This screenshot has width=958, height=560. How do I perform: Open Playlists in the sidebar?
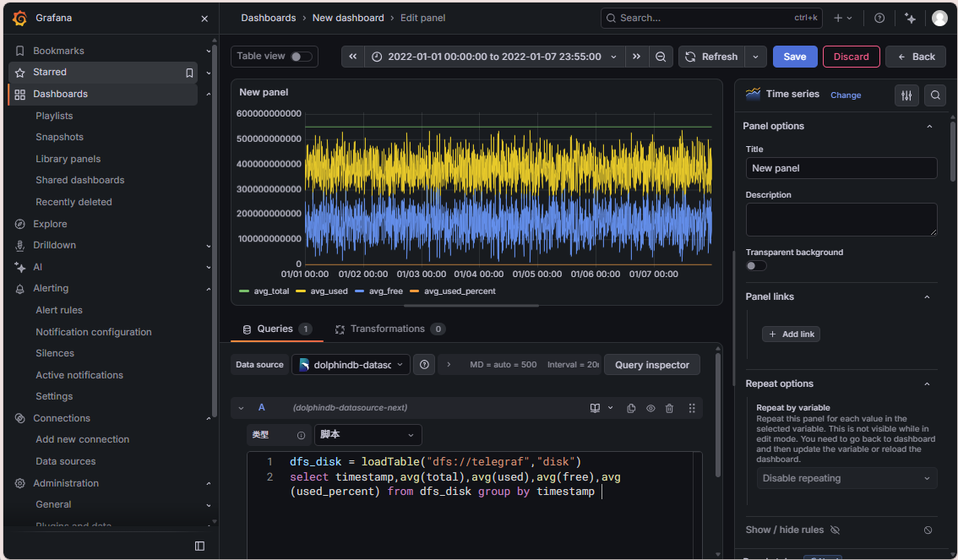(54, 116)
